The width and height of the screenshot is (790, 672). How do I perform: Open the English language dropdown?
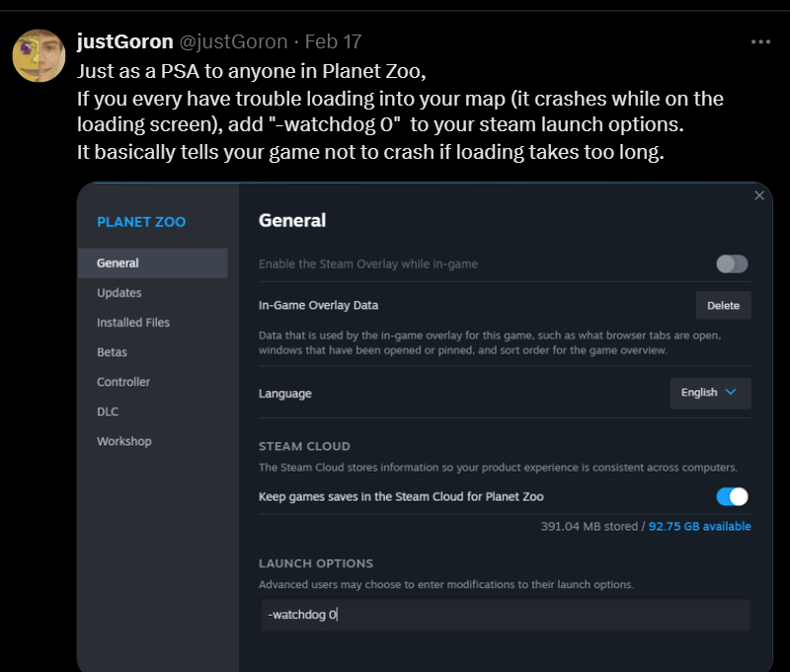(x=710, y=393)
